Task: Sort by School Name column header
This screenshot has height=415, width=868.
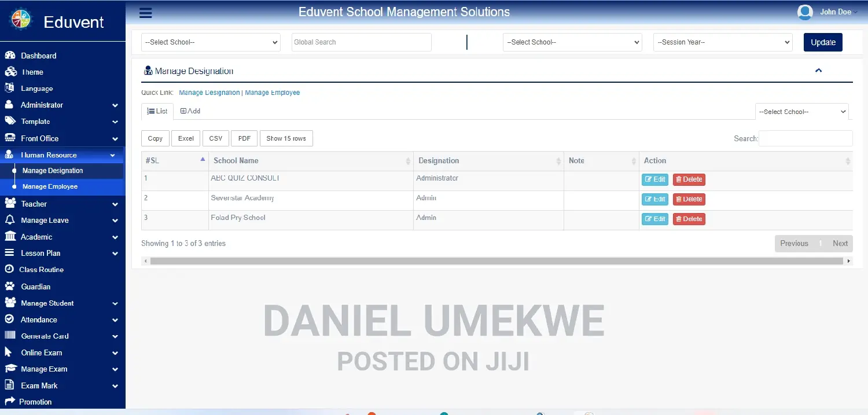Action: [311, 161]
